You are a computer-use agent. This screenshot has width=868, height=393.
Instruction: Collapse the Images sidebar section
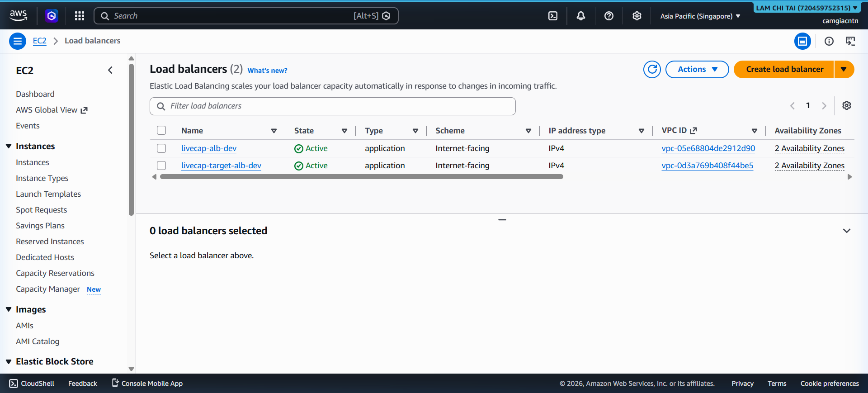pos(9,309)
